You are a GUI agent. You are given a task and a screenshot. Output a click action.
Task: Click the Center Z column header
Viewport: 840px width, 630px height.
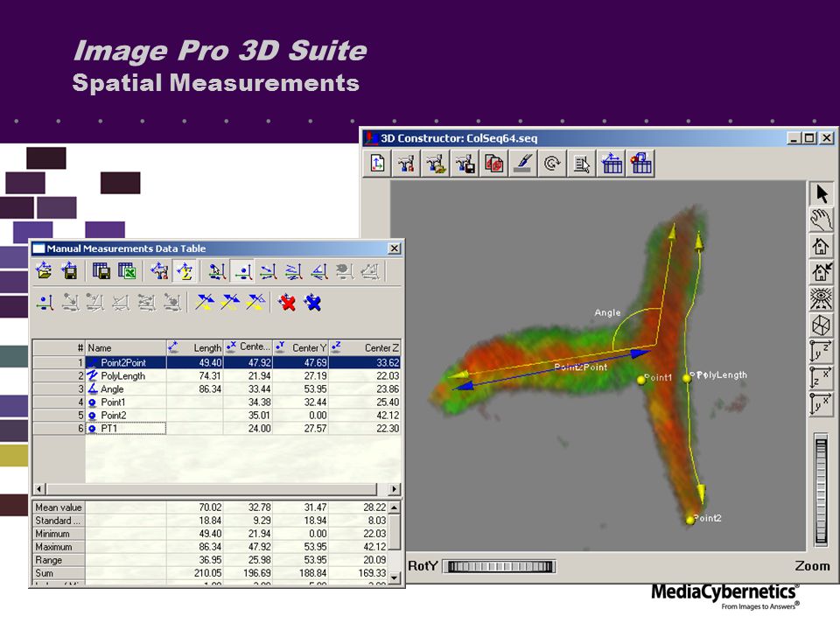[365, 347]
